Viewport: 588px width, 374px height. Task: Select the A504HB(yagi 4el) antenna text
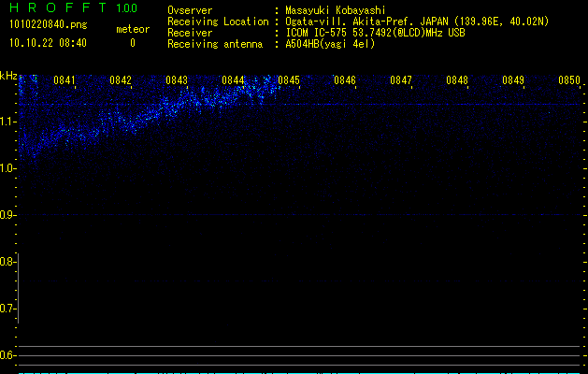pyautogui.click(x=330, y=44)
